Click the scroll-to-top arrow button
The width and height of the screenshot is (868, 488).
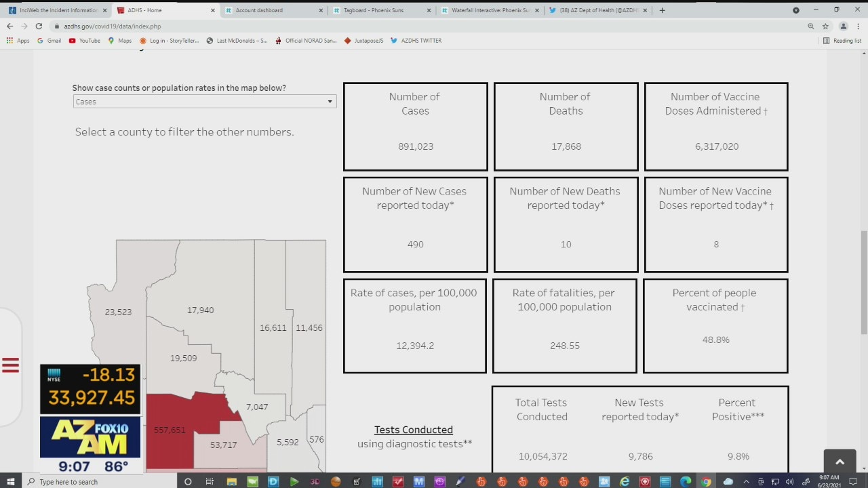(x=840, y=462)
